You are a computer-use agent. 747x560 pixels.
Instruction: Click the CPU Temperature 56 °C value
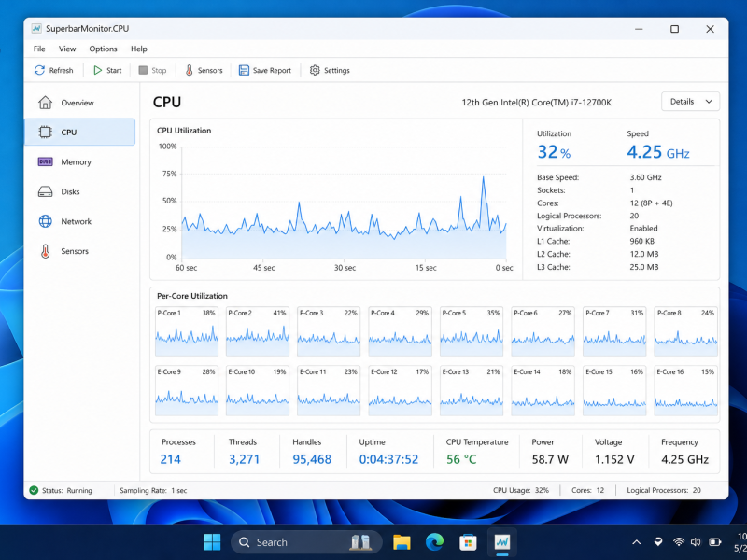tap(461, 459)
